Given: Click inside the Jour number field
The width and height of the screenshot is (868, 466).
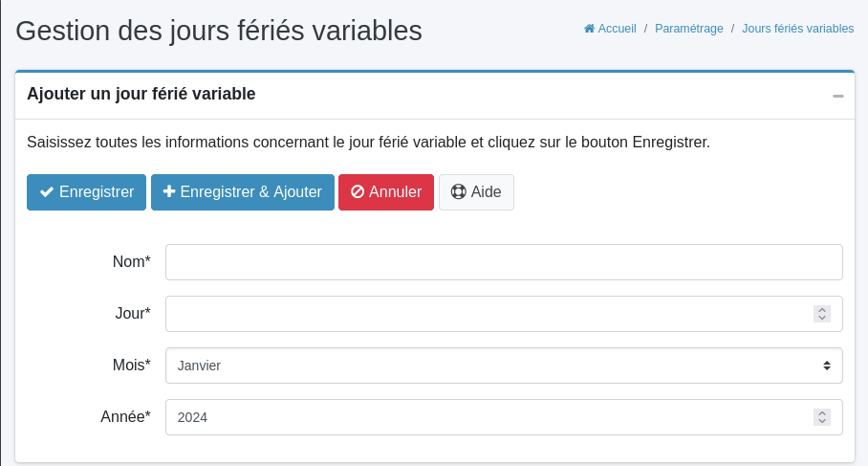Looking at the screenshot, I should click(488, 314).
